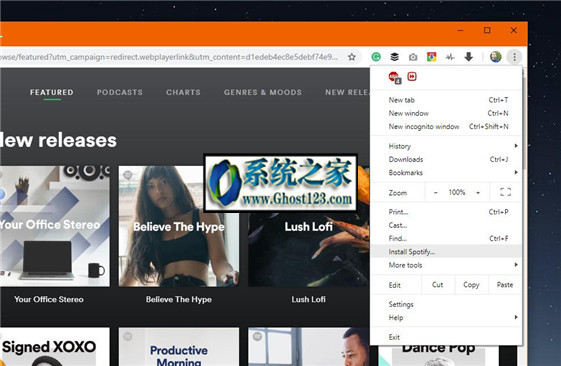Open the GENRES & MOODS tab
This screenshot has width=561, height=366.
click(263, 92)
